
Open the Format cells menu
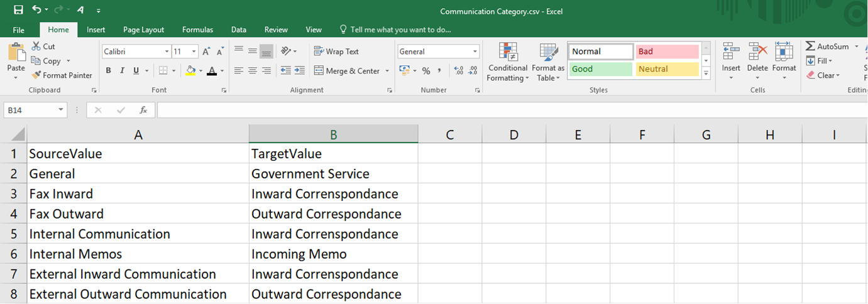click(784, 62)
